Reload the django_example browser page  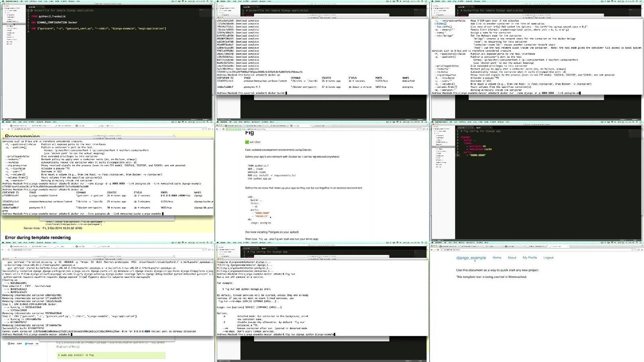(438, 250)
